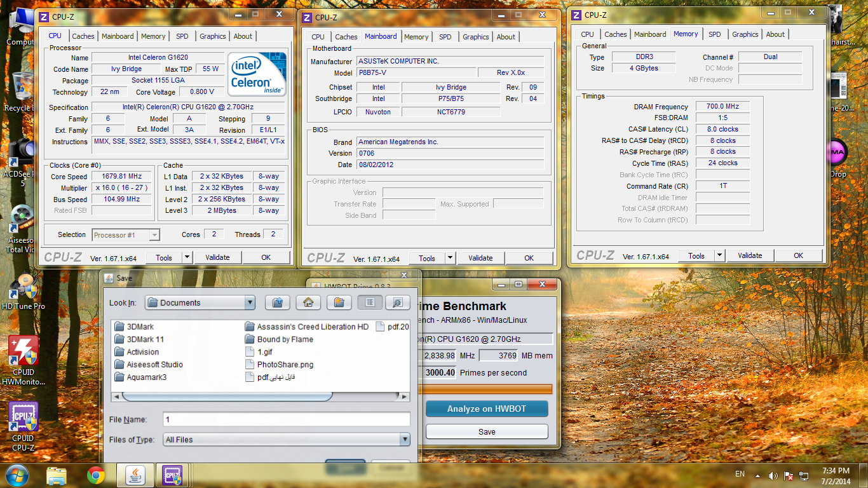Select the PhotoShare.png file
The image size is (868, 488).
point(279,365)
